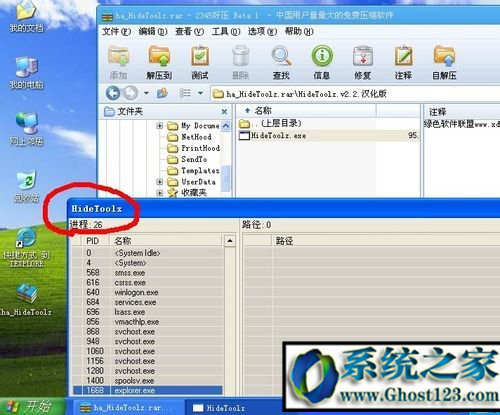This screenshot has width=500, height=415.
Task: Expand the My Documents tree node
Action: click(160, 126)
